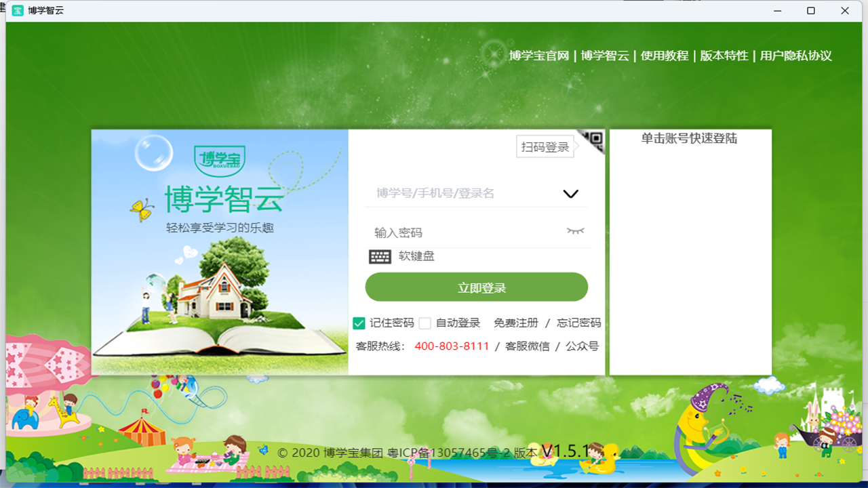Open the 使用教程 link
Image resolution: width=868 pixels, height=488 pixels.
pos(665,56)
